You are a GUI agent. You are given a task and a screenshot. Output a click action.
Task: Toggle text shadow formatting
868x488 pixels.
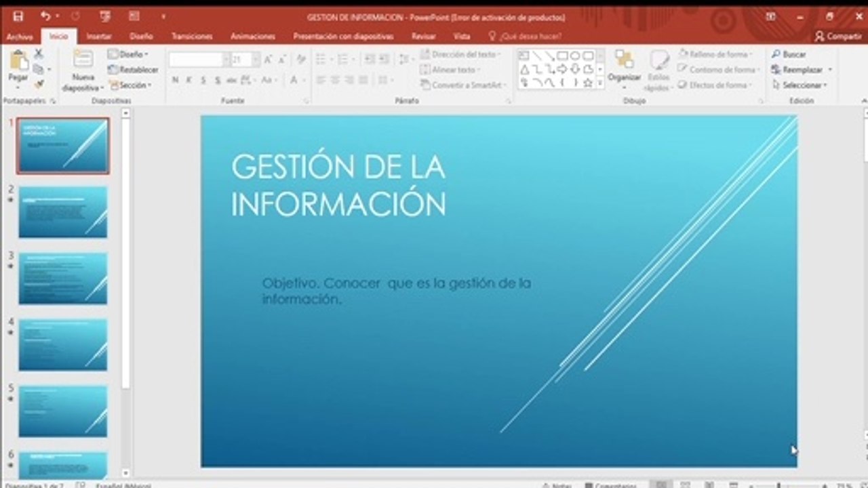[218, 80]
